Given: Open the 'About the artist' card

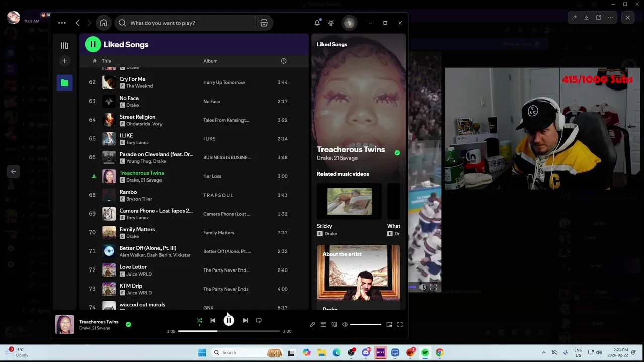Looking at the screenshot, I should [x=358, y=277].
